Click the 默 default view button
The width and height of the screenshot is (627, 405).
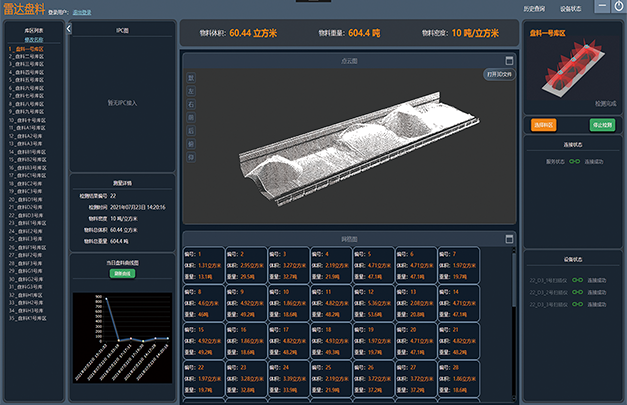pos(192,78)
